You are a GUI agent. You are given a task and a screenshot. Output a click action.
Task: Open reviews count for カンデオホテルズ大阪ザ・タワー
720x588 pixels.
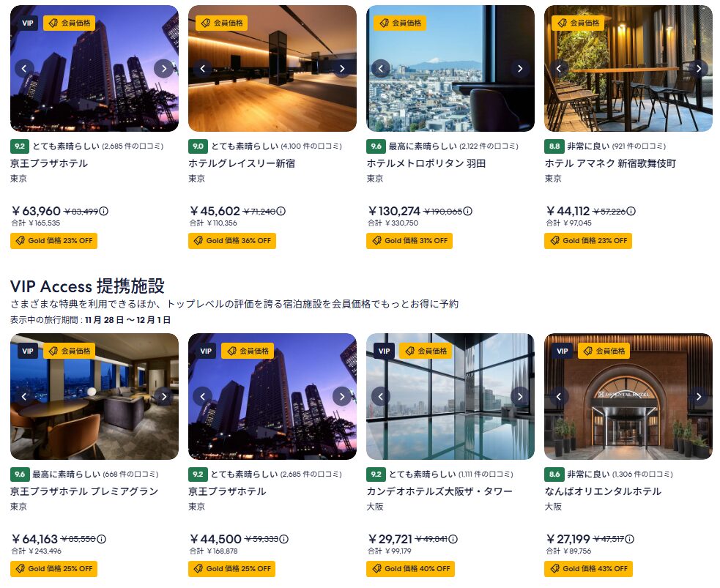tap(486, 475)
